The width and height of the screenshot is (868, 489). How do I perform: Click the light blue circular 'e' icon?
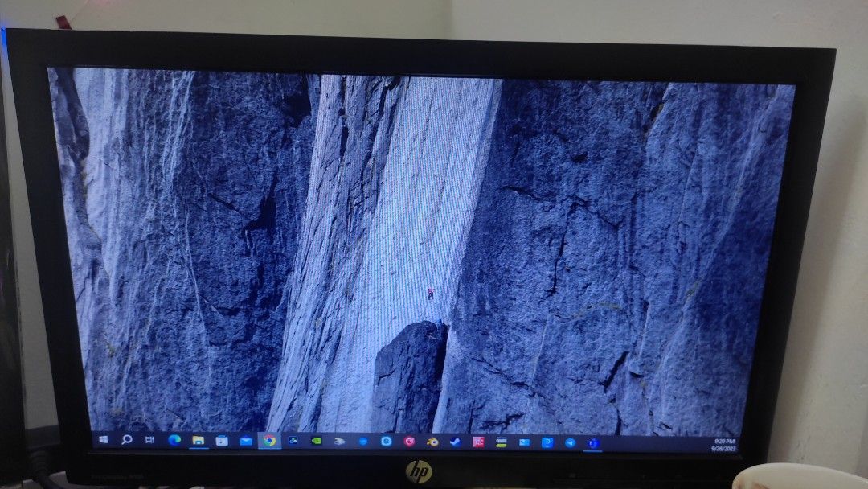point(386,442)
